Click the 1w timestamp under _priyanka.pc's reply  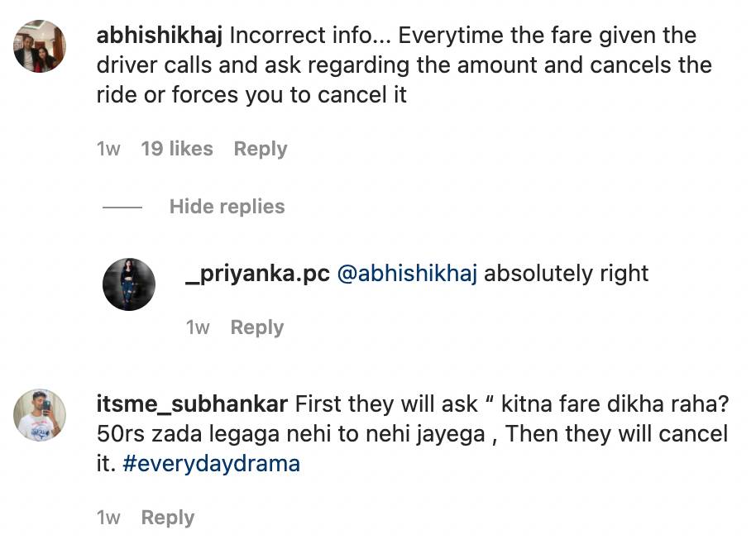pos(198,327)
